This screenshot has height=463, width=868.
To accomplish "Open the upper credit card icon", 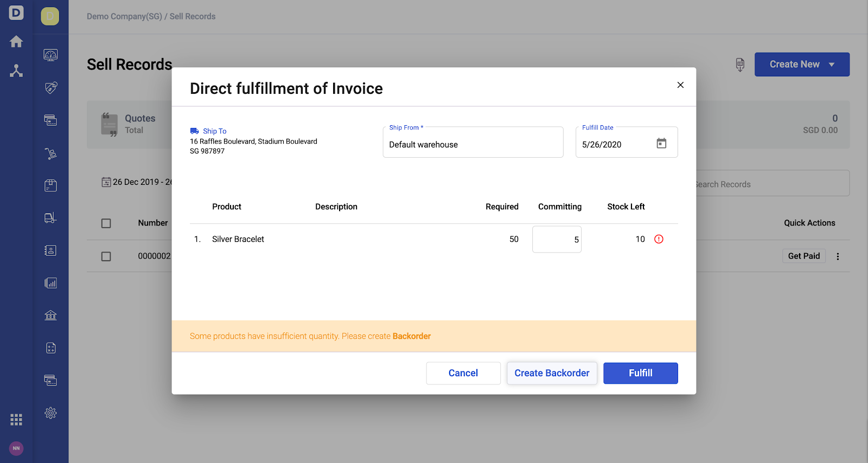I will 50,120.
